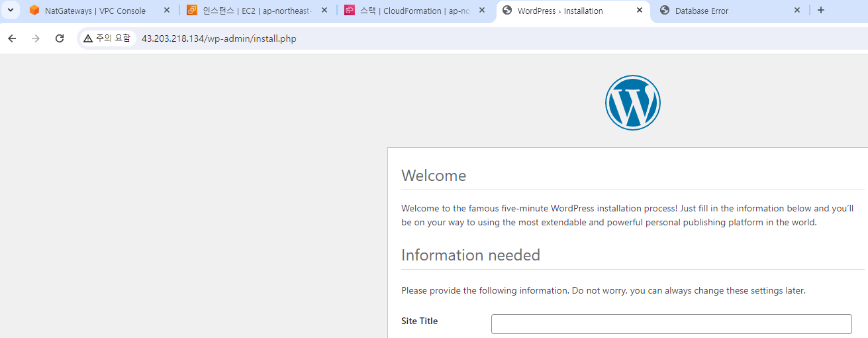Select the WordPress Installation tab

click(573, 11)
